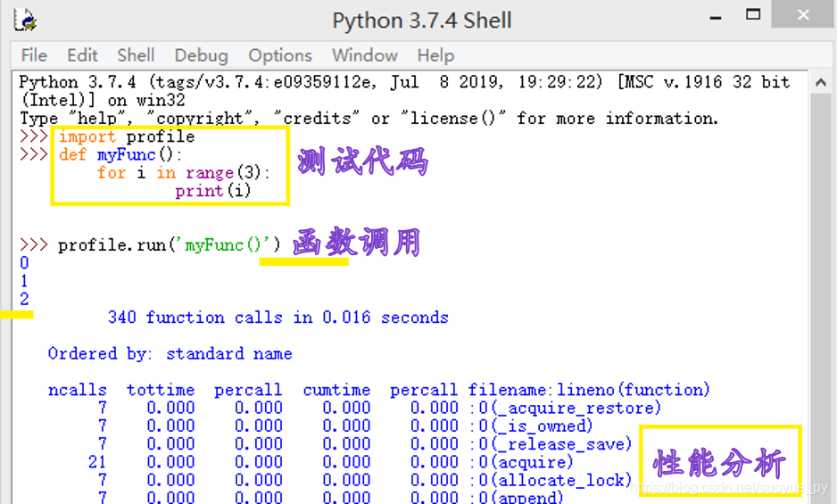Click the scrollbar up arrow
Viewport: 837px width, 504px height.
click(821, 82)
